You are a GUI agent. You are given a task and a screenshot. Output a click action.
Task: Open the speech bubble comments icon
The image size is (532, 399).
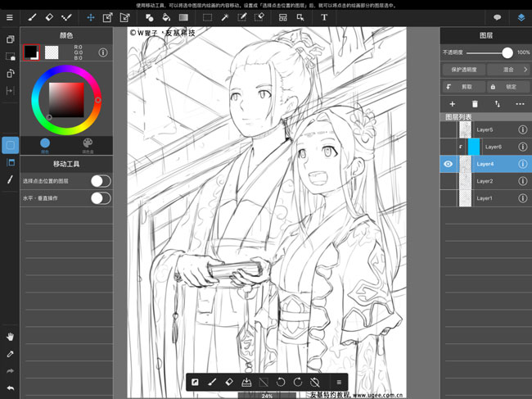tap(498, 17)
